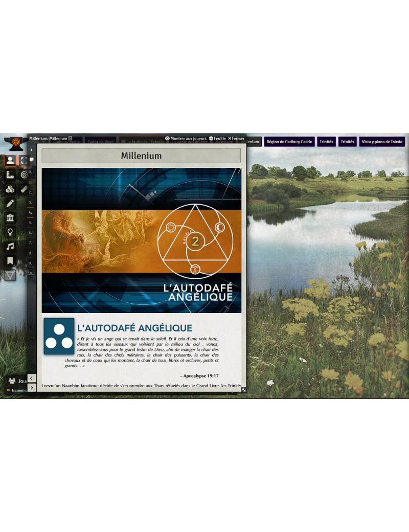Go to previous journal page chevron
The image size is (409, 532).
pyautogui.click(x=32, y=378)
